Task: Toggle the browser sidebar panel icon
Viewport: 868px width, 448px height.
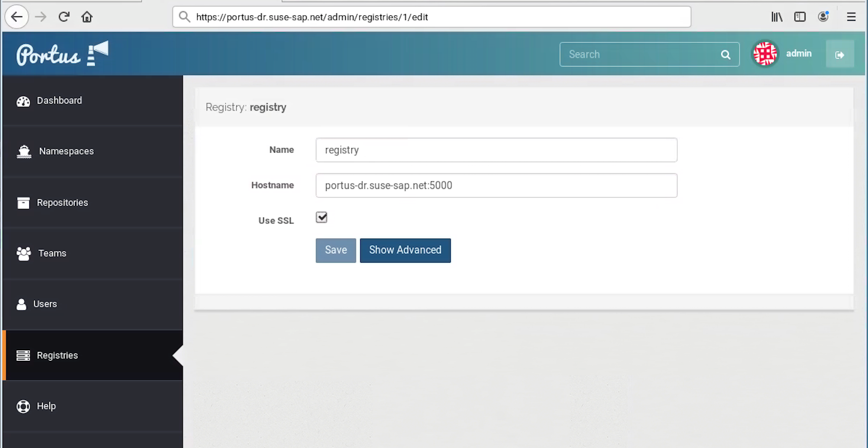Action: click(800, 16)
